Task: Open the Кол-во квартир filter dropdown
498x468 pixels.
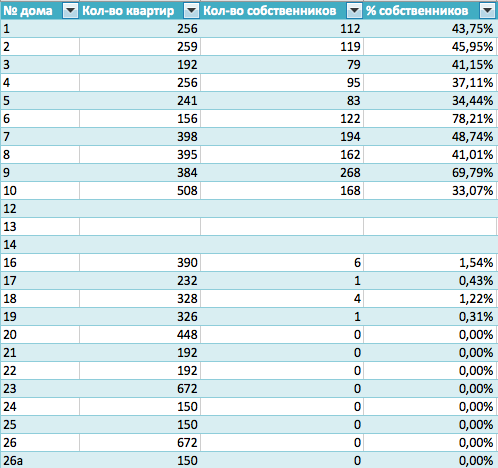Action: [192, 11]
